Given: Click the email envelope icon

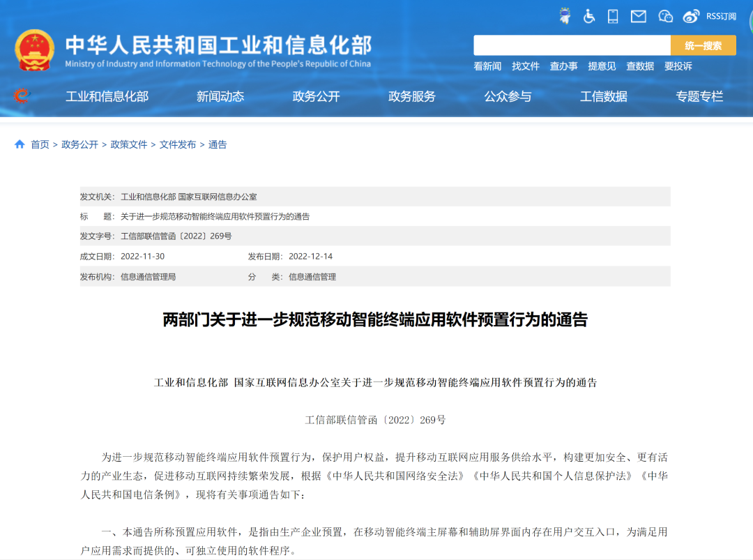Looking at the screenshot, I should pyautogui.click(x=637, y=15).
